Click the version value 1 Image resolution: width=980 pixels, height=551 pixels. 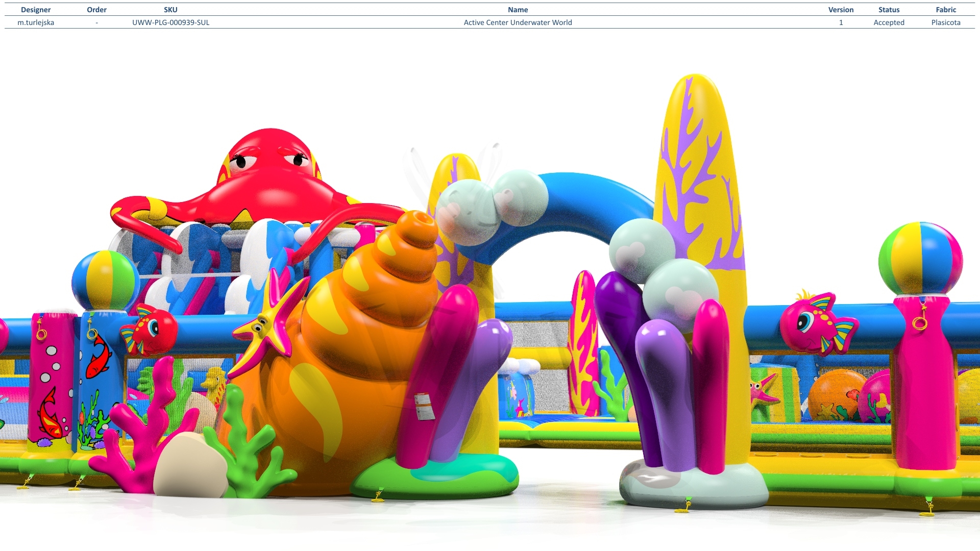(x=841, y=22)
